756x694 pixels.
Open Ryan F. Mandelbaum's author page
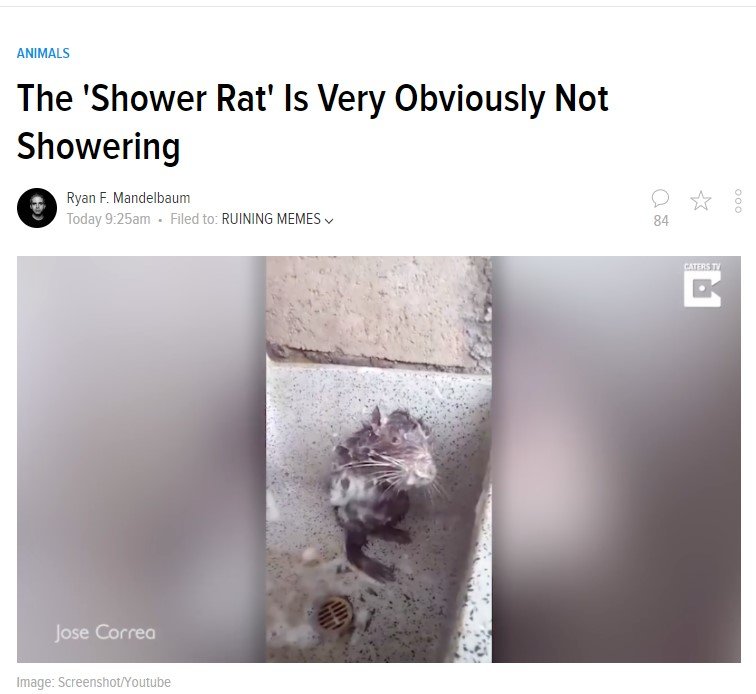pos(128,198)
